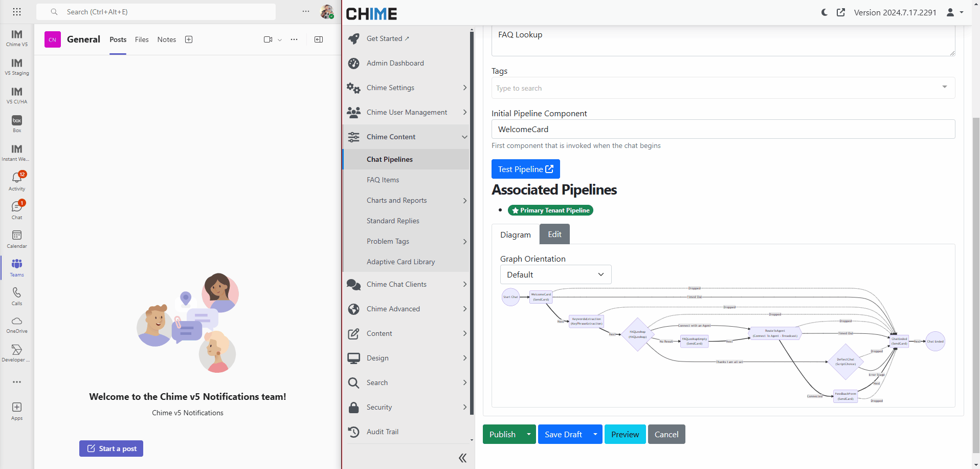Click the Save Draft button
The image size is (980, 469).
click(x=563, y=434)
